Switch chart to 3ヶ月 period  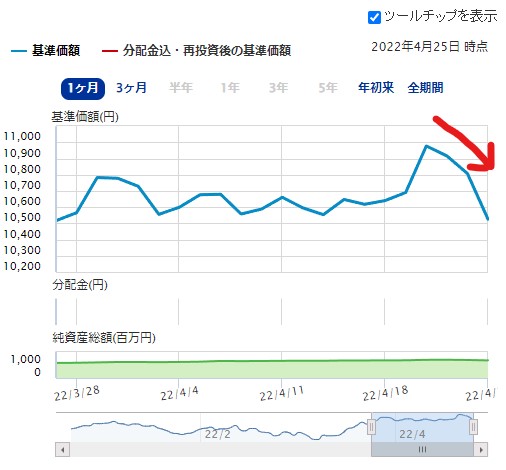click(131, 88)
